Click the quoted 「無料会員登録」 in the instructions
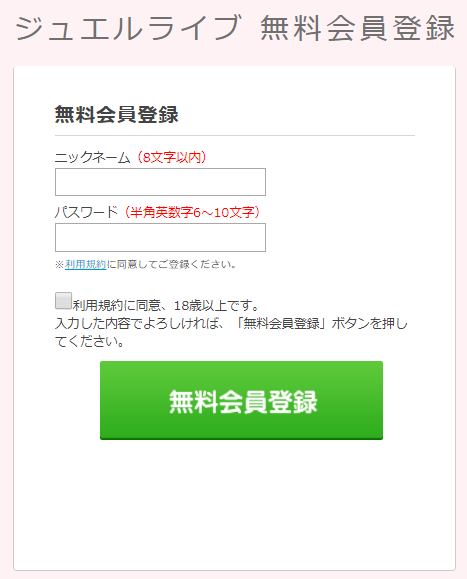This screenshot has width=467, height=579. (282, 323)
